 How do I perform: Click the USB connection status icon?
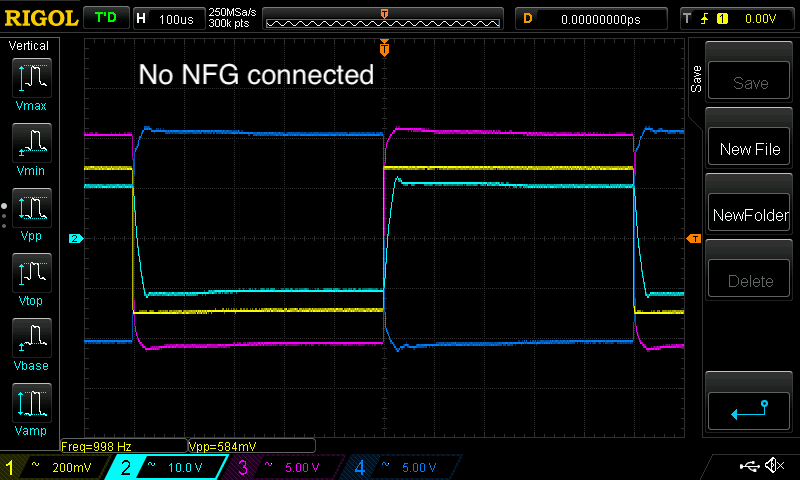pyautogui.click(x=749, y=466)
